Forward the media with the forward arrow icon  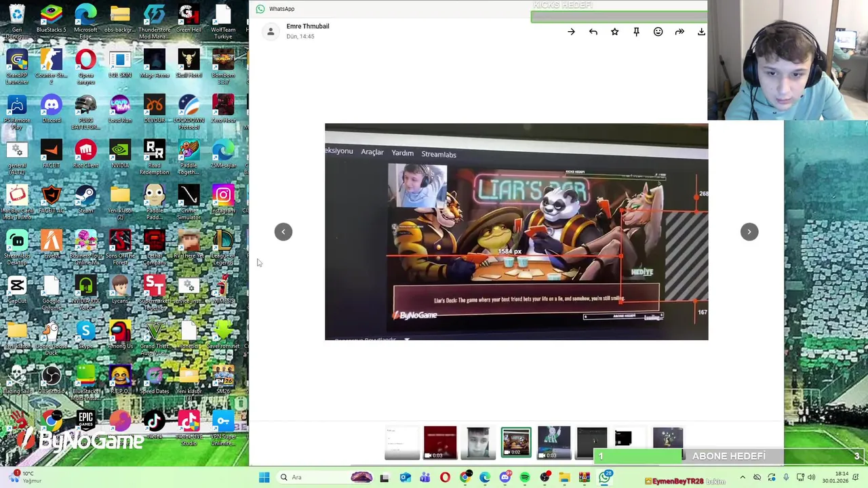679,32
